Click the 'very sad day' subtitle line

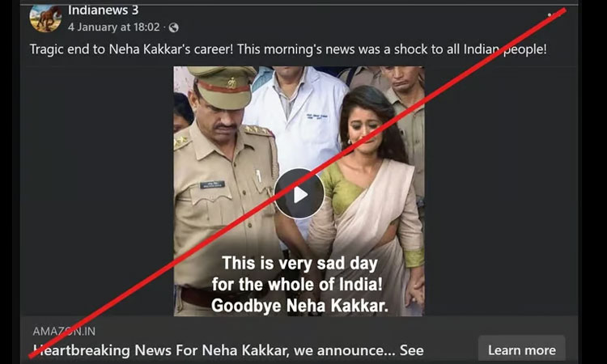point(299,264)
